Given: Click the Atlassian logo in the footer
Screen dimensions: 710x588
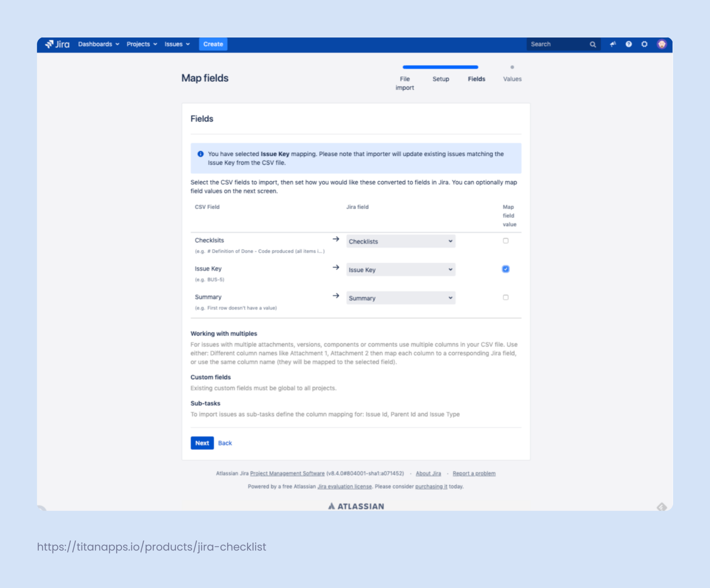Looking at the screenshot, I should 356,505.
